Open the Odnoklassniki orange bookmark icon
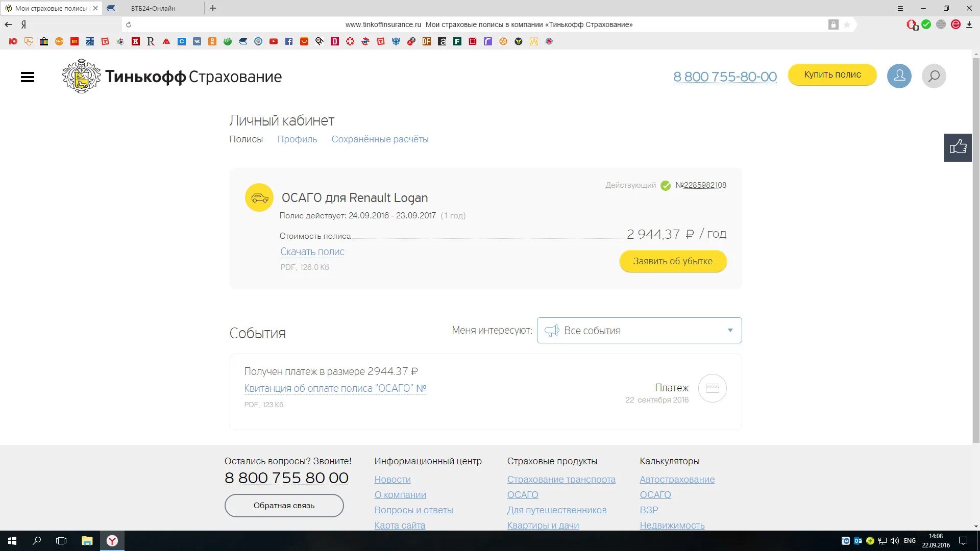Image resolution: width=980 pixels, height=551 pixels. (212, 41)
